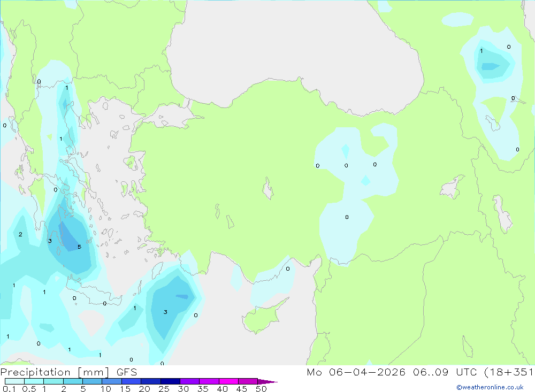Image resolution: width=535 pixels, height=392 pixels.
Task: Click the '30' legend scale label
Action: [184, 389]
